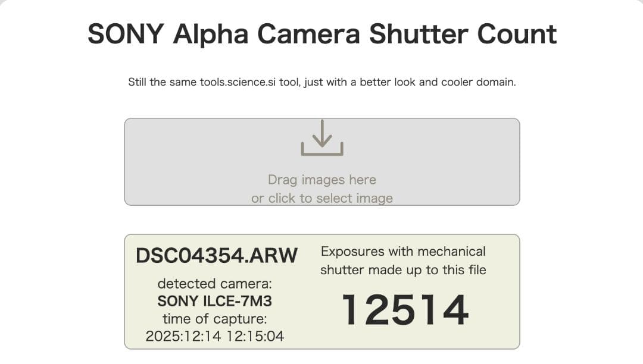Select the DSC04354.ARW filename
The width and height of the screenshot is (643, 364).
pos(216,255)
